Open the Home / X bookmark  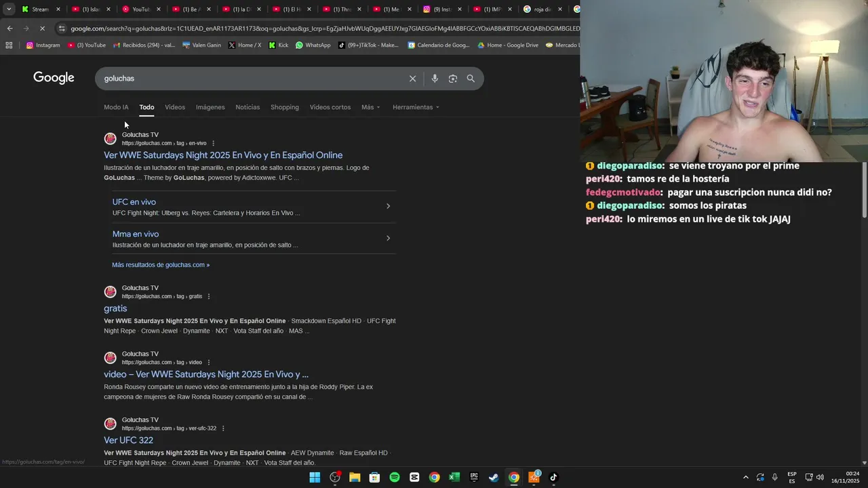pos(245,45)
